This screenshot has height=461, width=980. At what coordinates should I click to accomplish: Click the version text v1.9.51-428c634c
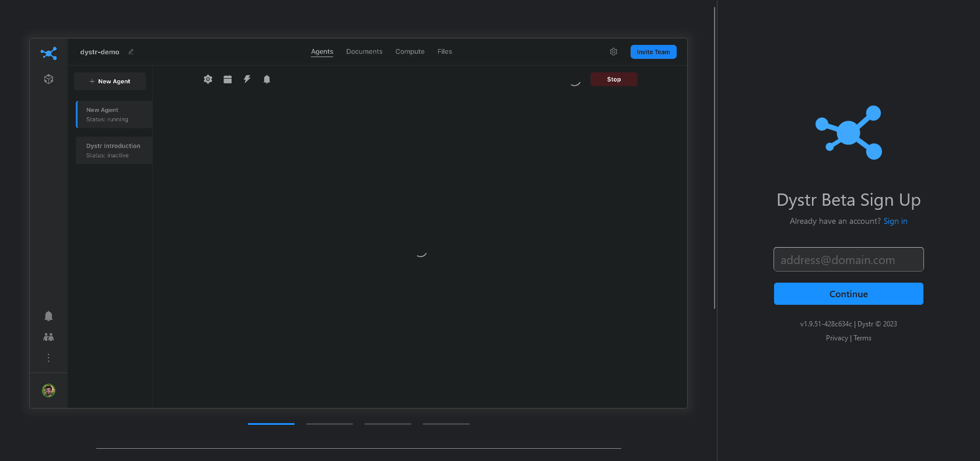tap(826, 324)
